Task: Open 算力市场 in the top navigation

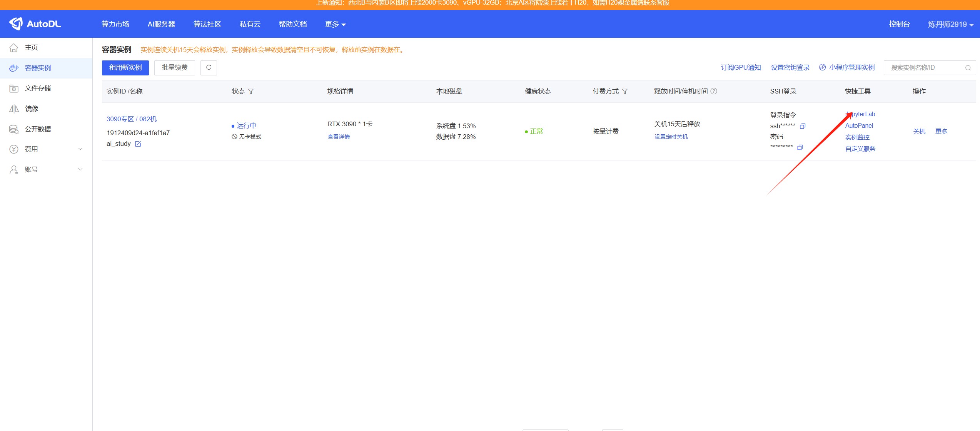Action: click(x=115, y=24)
